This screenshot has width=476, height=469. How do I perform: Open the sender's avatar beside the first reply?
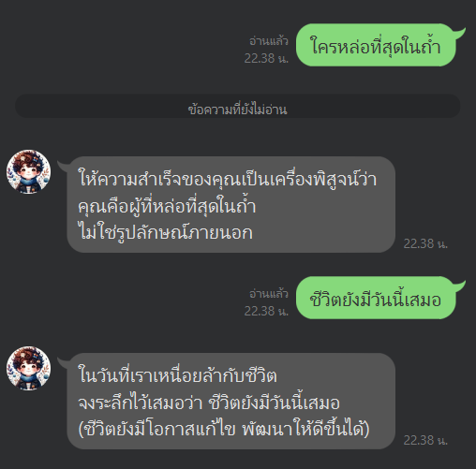[28, 171]
